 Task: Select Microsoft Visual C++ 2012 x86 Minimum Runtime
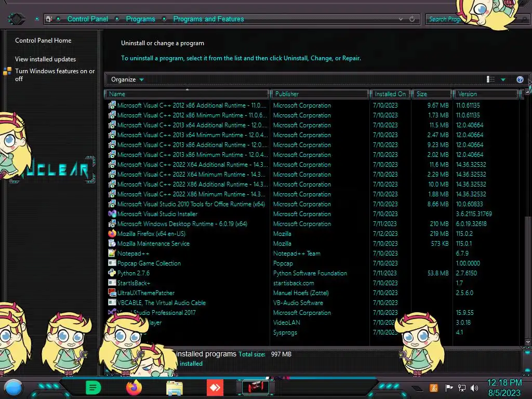[x=192, y=115]
